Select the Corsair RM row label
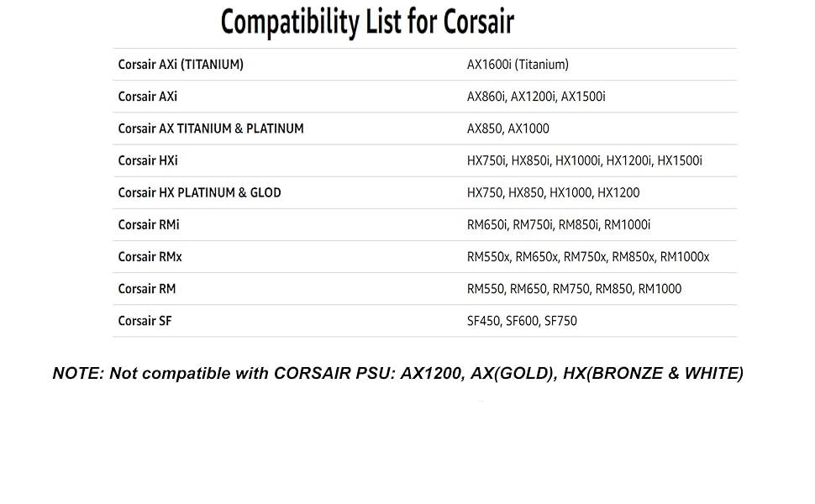The height and width of the screenshot is (504, 815). pos(147,288)
